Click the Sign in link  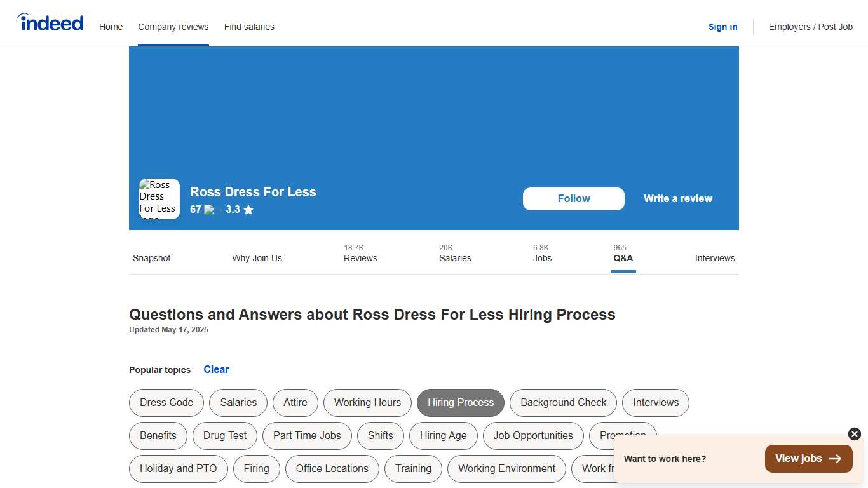[722, 27]
